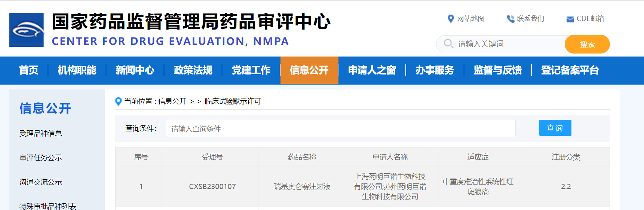Open the 办事服务 menu
The image size is (644, 210).
[435, 70]
